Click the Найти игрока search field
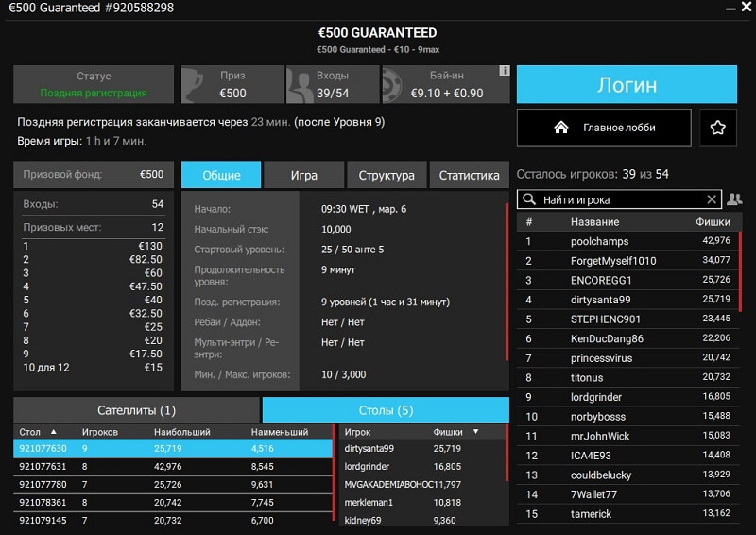This screenshot has height=535, width=756. 619,199
